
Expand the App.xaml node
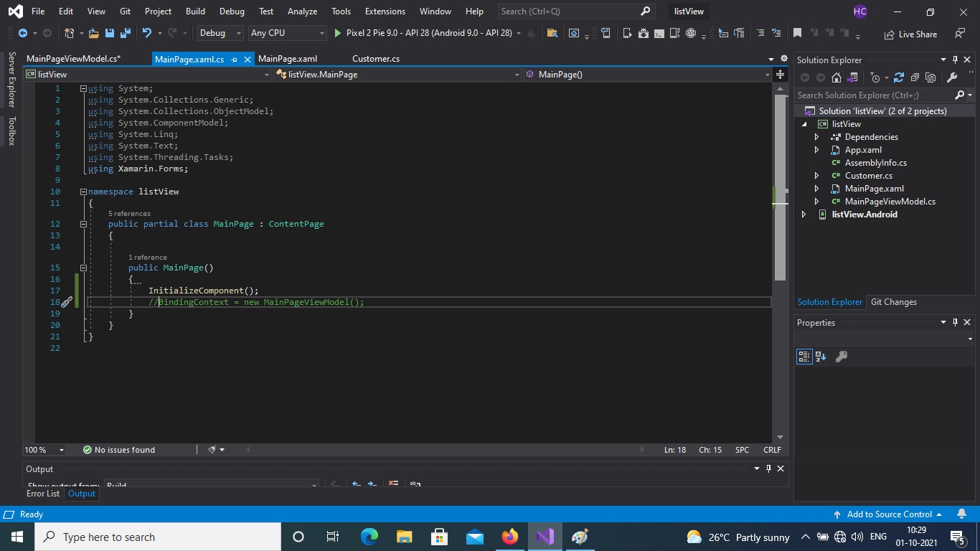[816, 150]
